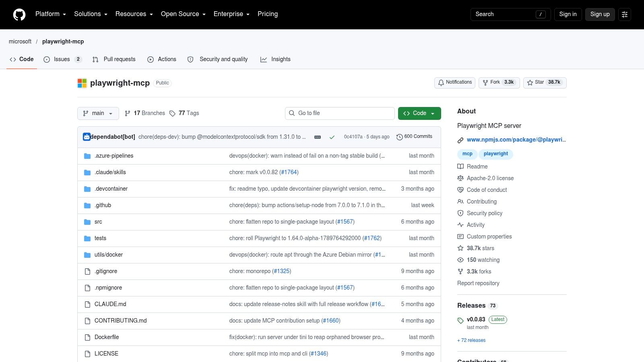Click the src folder icon
The image size is (644, 362).
[87, 222]
